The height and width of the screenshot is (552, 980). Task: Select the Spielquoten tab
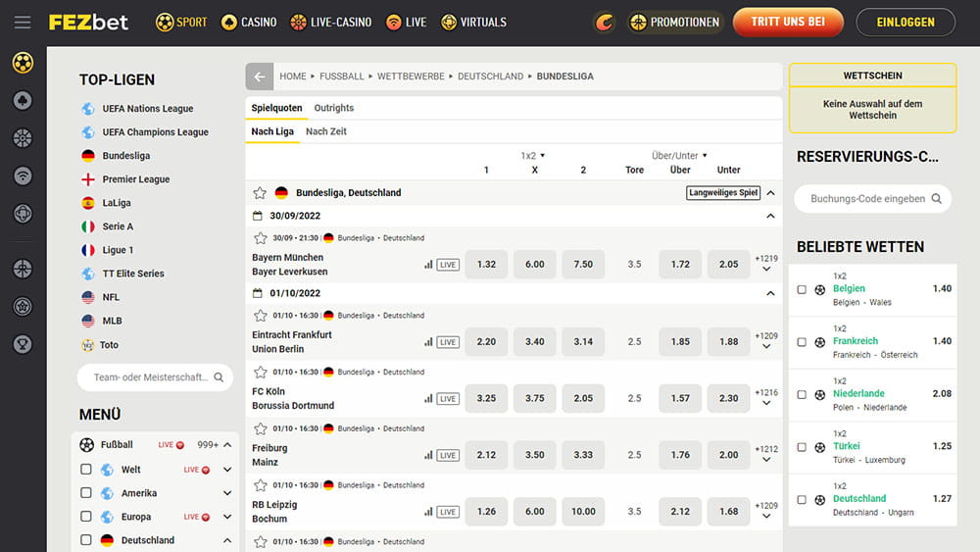click(x=276, y=108)
